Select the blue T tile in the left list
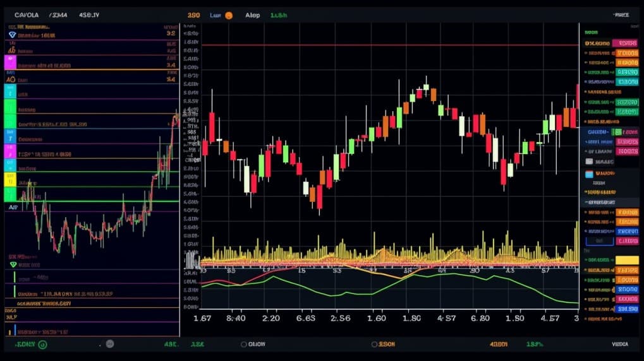Screen dimensions: 644x361 pyautogui.click(x=10, y=136)
